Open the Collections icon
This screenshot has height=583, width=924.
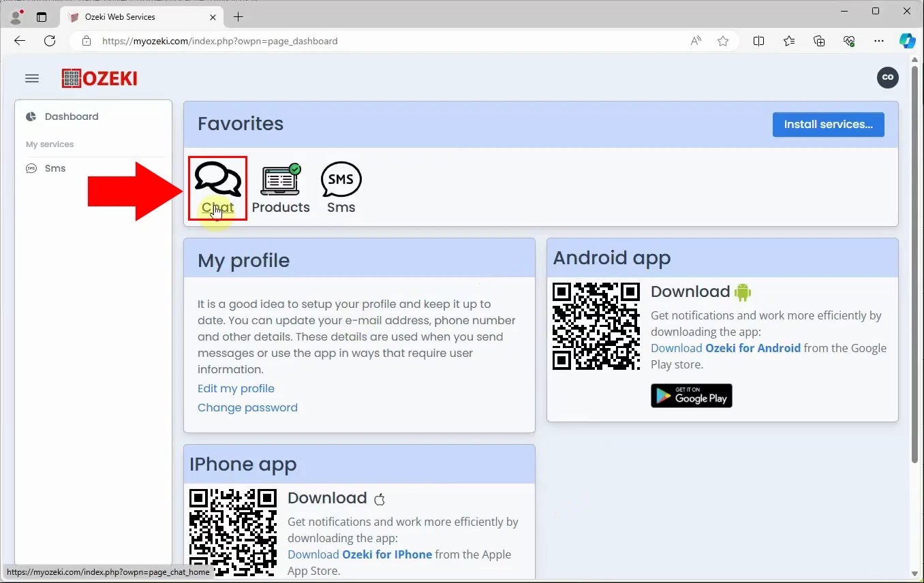click(819, 41)
